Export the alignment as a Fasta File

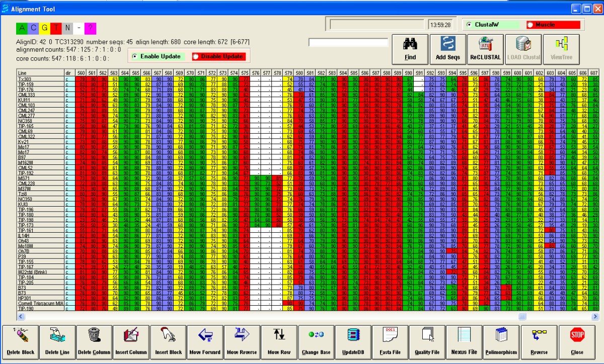click(x=390, y=341)
